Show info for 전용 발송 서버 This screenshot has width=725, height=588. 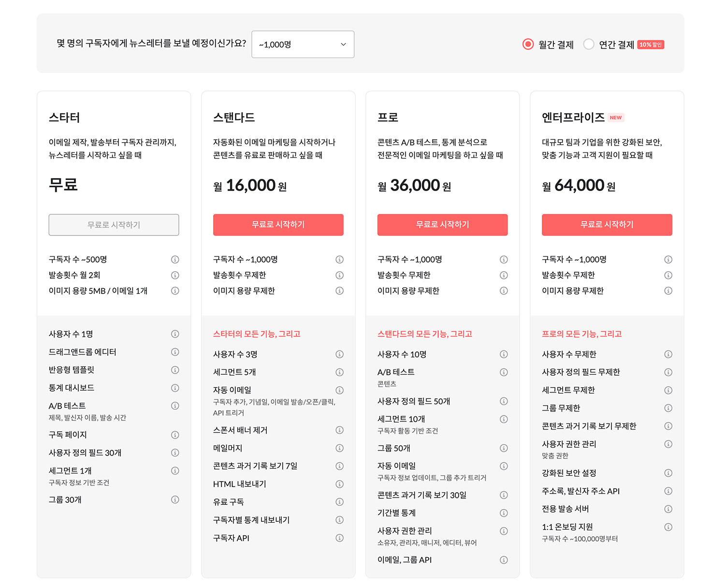(x=668, y=509)
